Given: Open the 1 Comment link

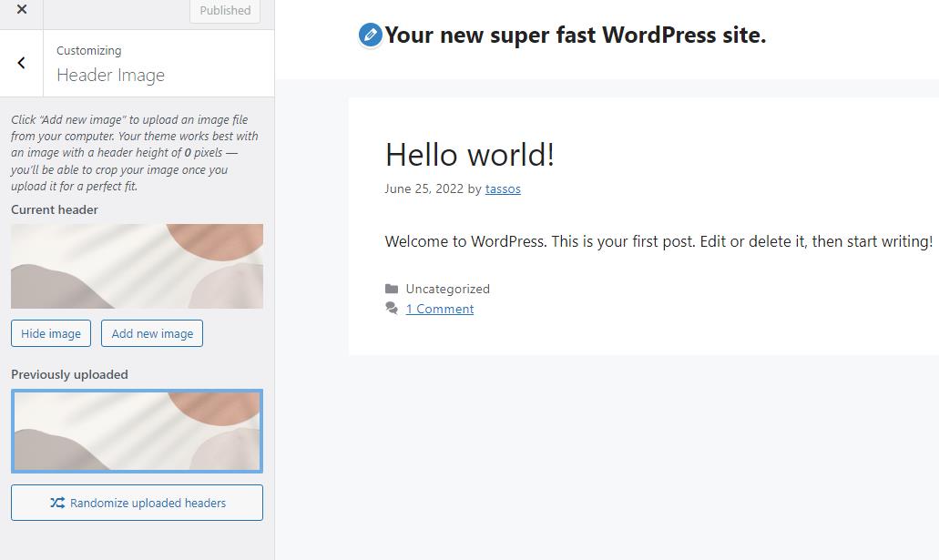Looking at the screenshot, I should [x=440, y=309].
